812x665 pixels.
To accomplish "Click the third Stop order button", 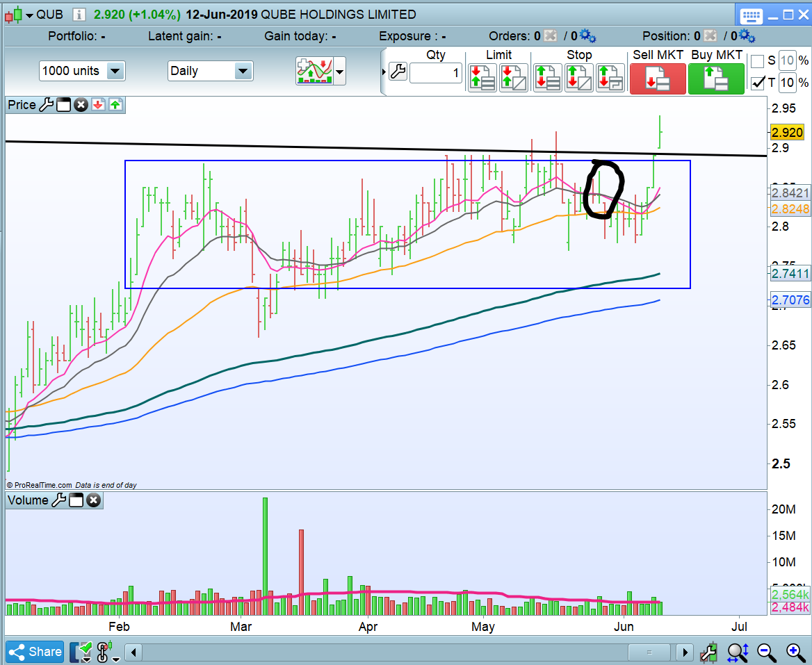I will 610,78.
